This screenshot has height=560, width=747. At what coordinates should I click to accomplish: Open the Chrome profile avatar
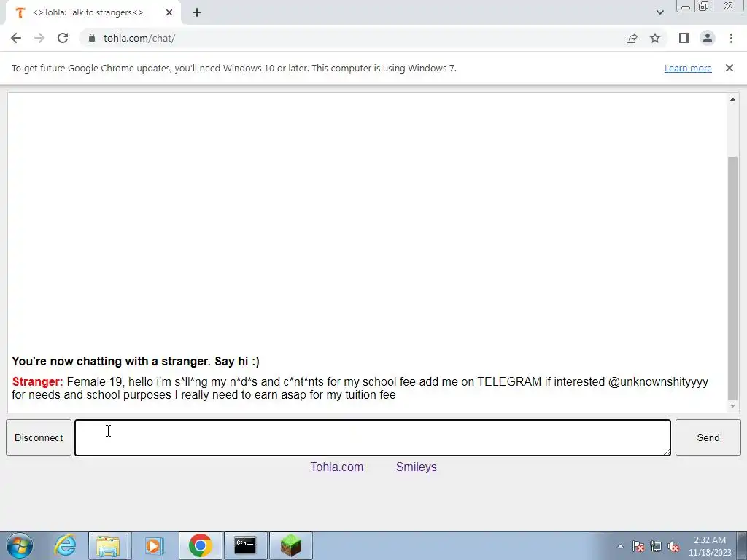tap(708, 38)
